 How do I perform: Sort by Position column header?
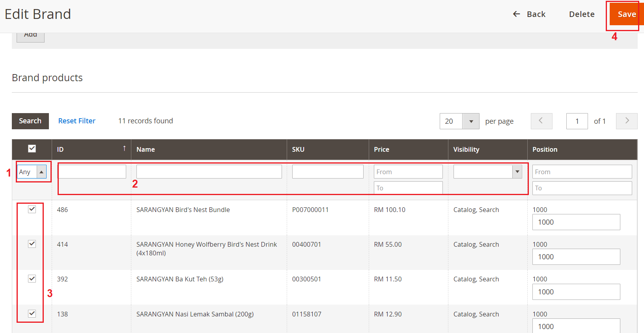pyautogui.click(x=545, y=149)
